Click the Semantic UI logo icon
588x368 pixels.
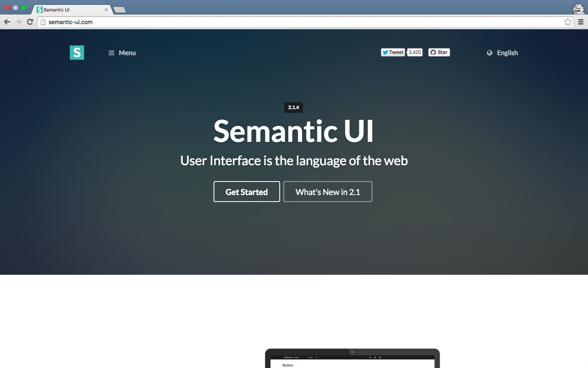77,52
